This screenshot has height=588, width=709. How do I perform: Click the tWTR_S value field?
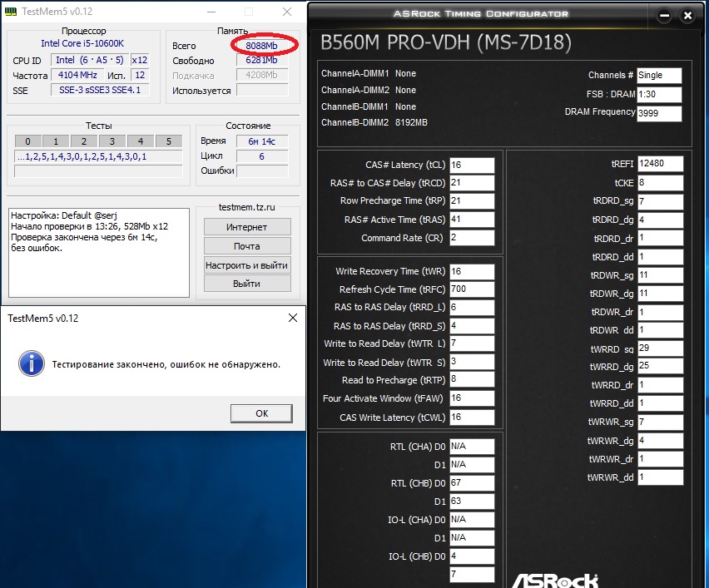coord(472,362)
